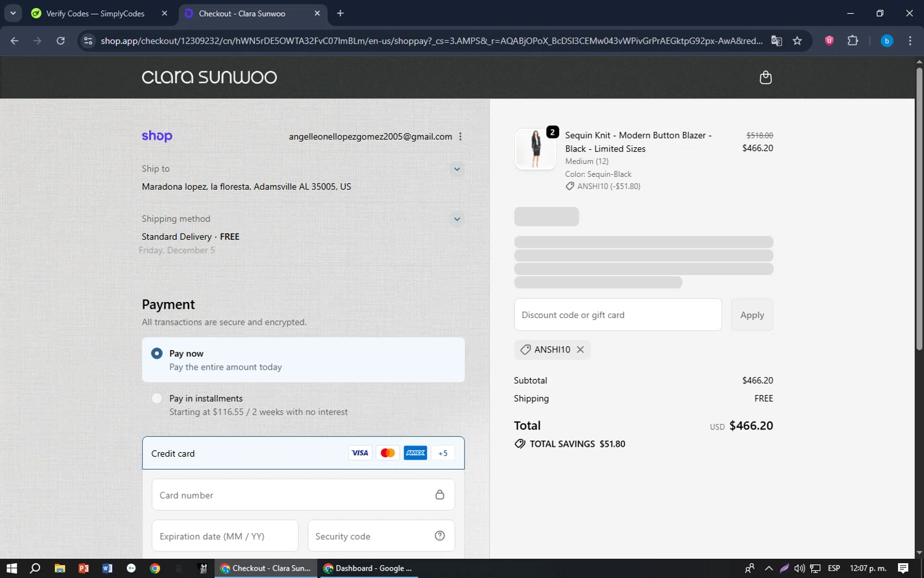
Task: Open account options menu beside the email
Action: pos(460,137)
